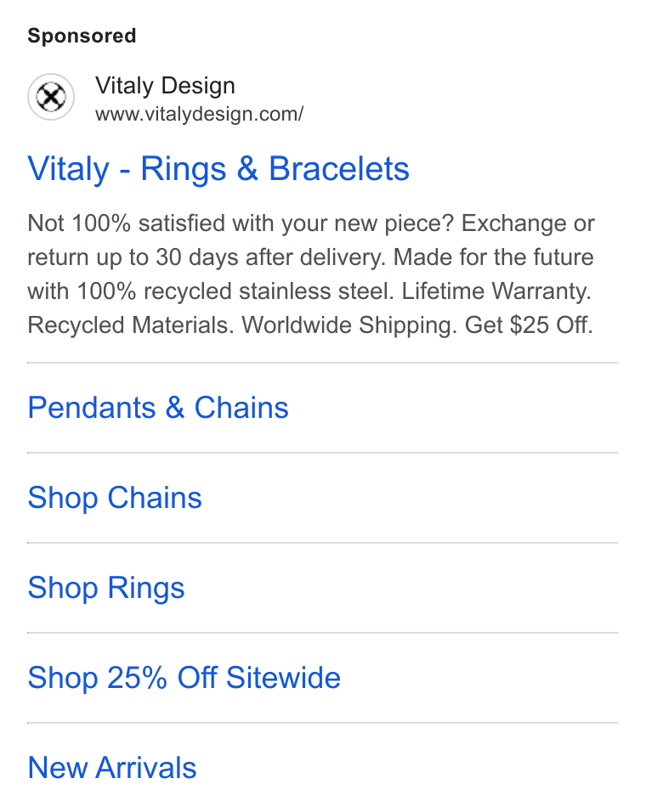Click the phrase Get $25 Off
The height and width of the screenshot is (812, 646).
click(529, 325)
